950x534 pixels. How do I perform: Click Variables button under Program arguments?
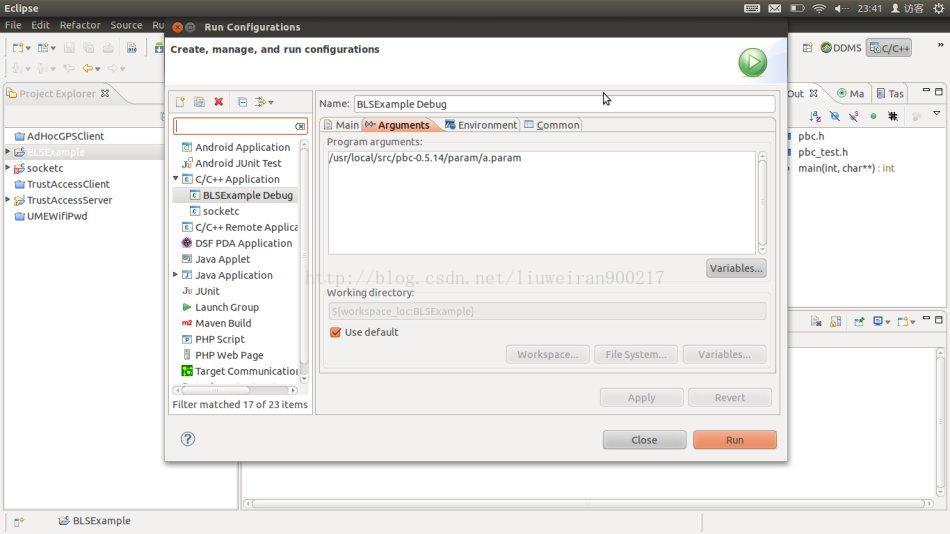click(736, 268)
